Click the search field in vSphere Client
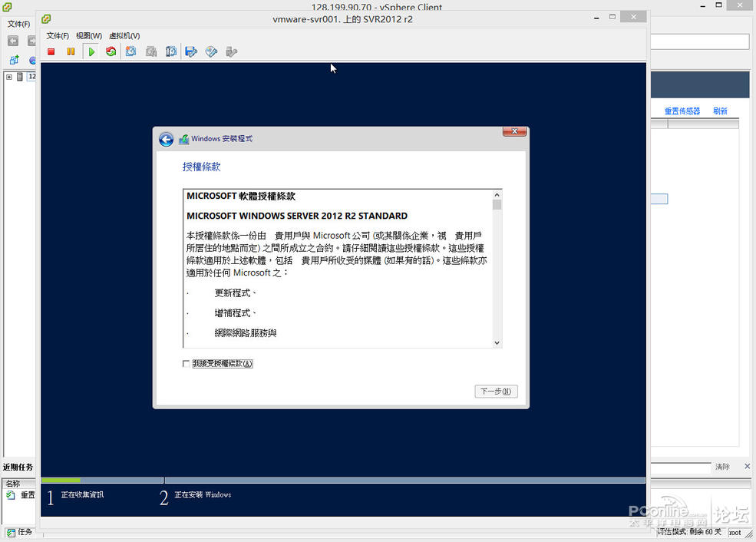Image resolution: width=756 pixels, height=542 pixels. pos(700,41)
